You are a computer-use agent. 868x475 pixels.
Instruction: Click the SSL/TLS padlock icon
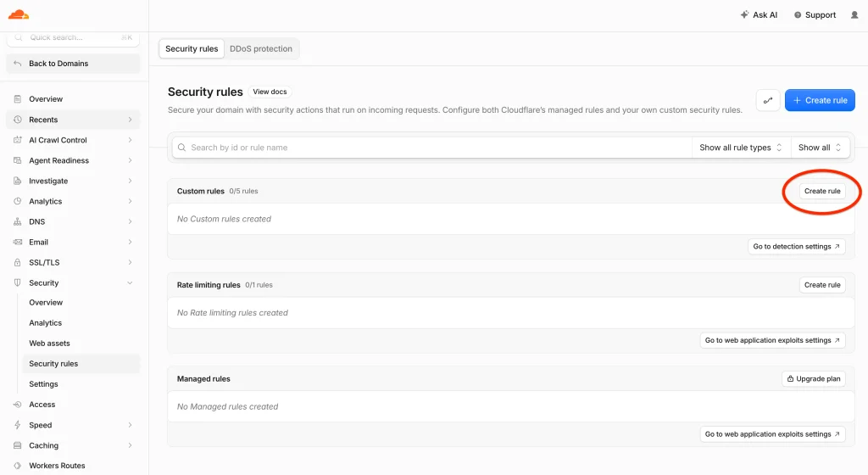click(18, 262)
